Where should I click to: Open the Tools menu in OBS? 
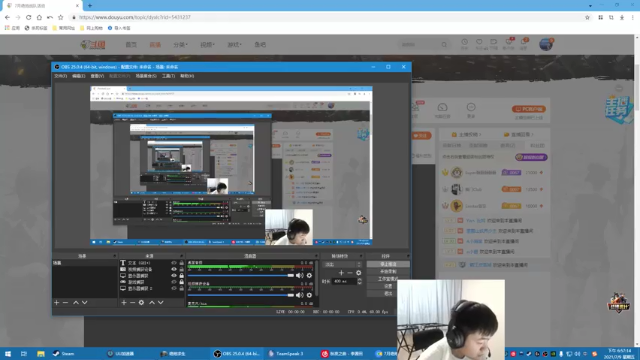(168, 76)
